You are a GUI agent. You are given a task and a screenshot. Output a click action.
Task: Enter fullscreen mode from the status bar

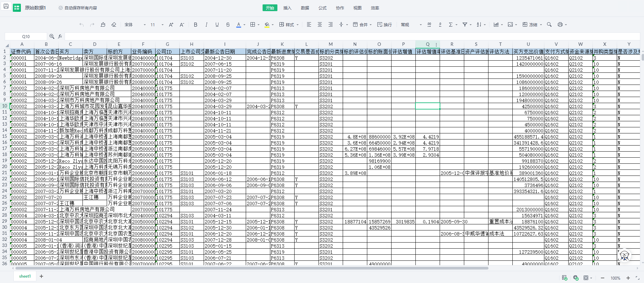point(637,278)
